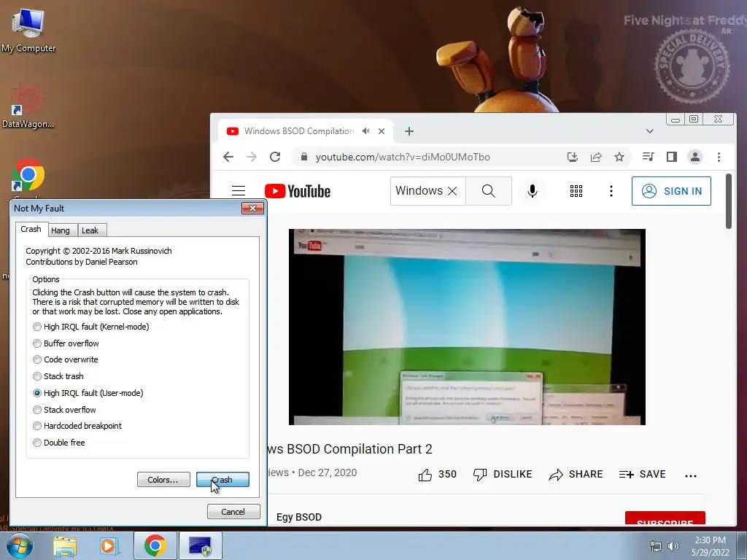Click the SIGN IN button
The image size is (747, 560).
[671, 191]
